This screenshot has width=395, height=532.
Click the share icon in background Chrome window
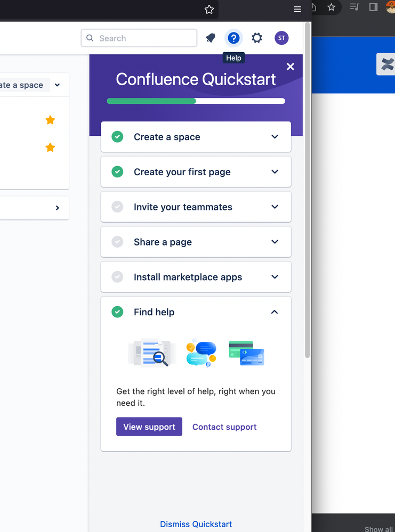click(x=314, y=7)
